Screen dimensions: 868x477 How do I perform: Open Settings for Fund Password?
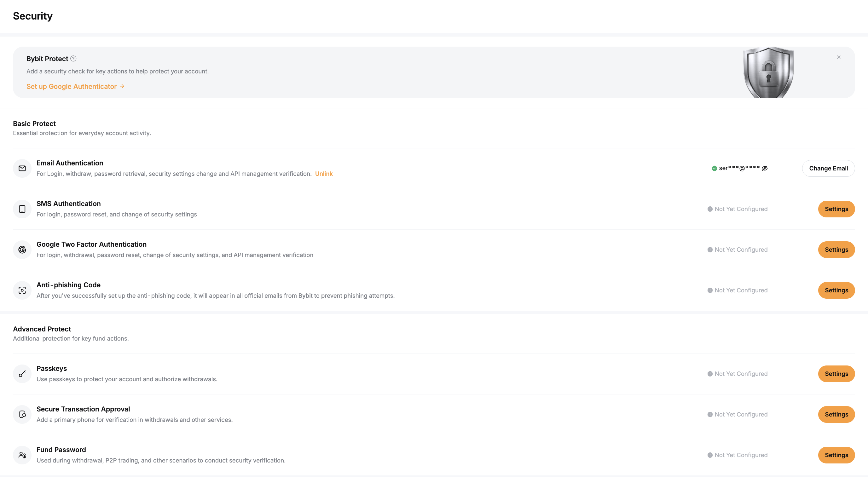click(836, 455)
